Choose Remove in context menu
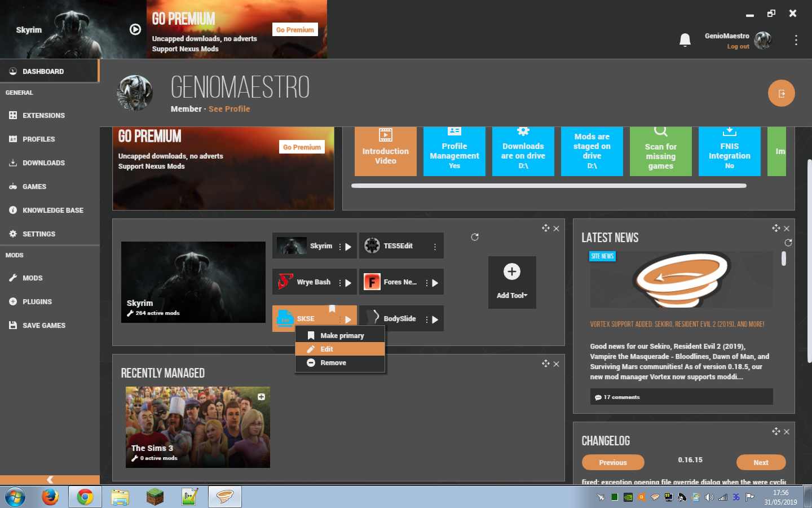The width and height of the screenshot is (812, 508). point(340,362)
